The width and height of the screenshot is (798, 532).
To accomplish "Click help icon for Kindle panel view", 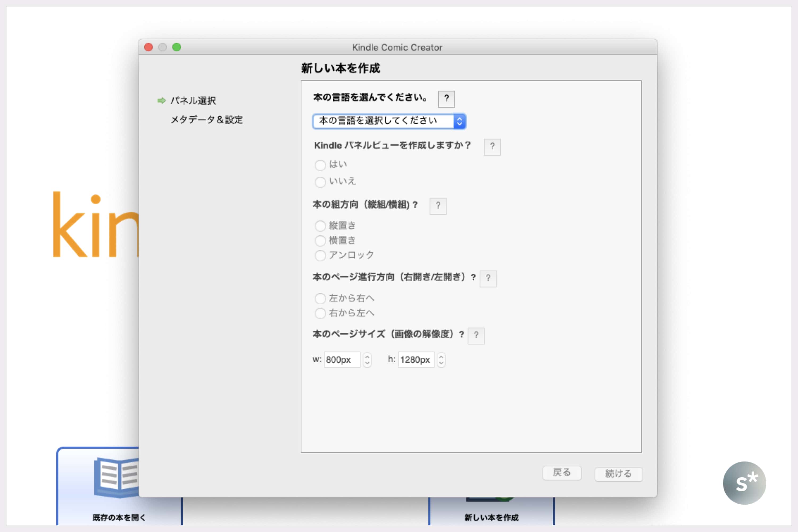I will 492,147.
